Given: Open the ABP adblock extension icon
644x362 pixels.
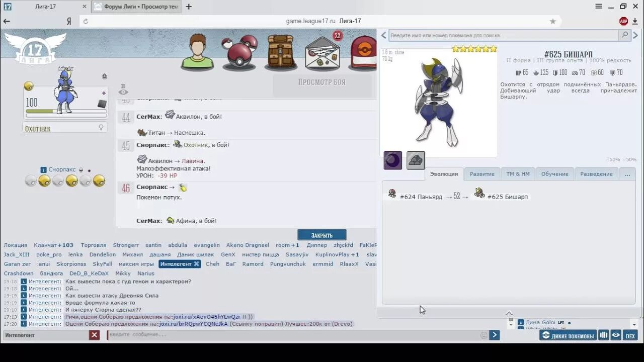Looking at the screenshot, I should click(624, 21).
